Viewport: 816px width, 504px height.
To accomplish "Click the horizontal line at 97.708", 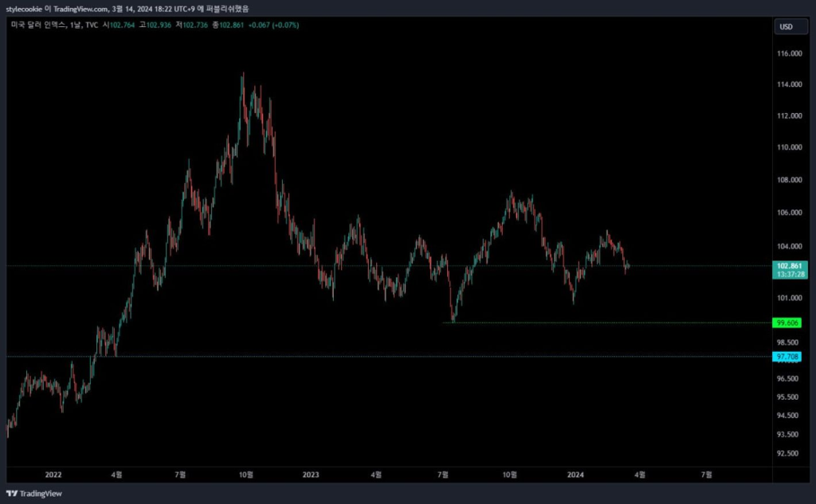I will (398, 357).
